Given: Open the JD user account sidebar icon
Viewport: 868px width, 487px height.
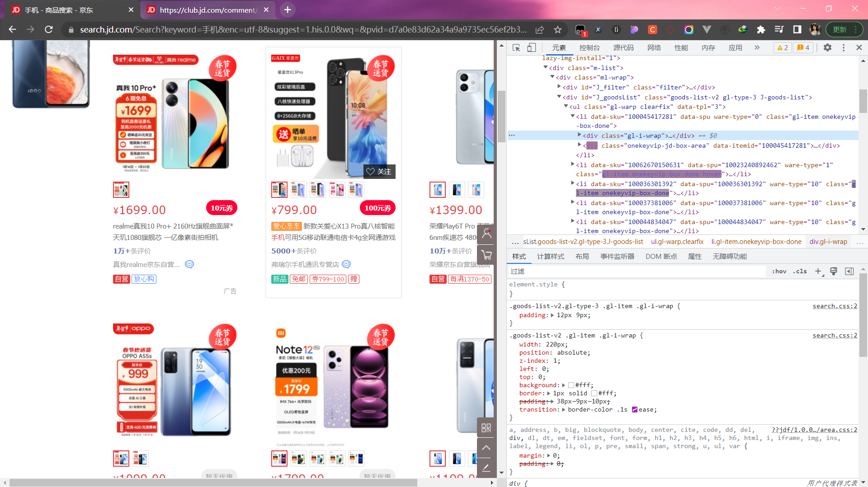Looking at the screenshot, I should point(486,234).
